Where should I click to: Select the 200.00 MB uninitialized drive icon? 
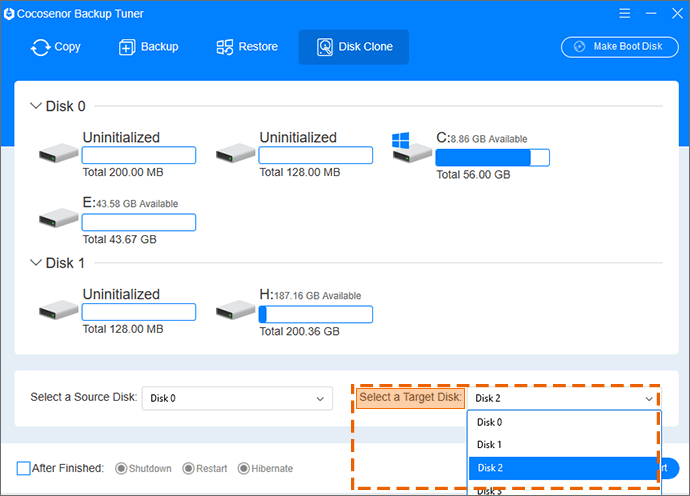click(59, 153)
